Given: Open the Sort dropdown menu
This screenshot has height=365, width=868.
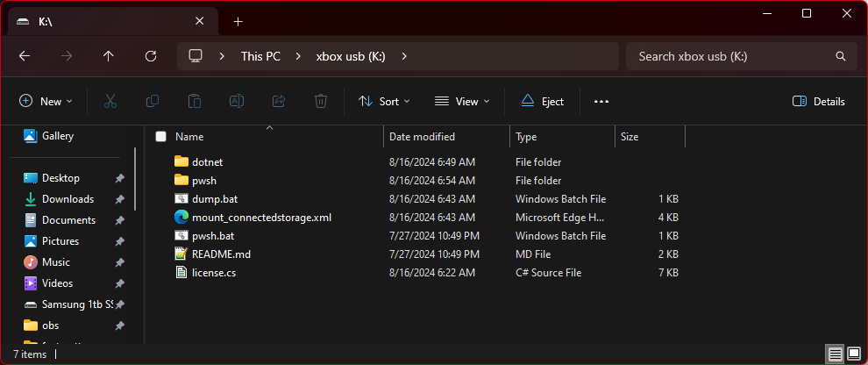Looking at the screenshot, I should click(x=384, y=102).
